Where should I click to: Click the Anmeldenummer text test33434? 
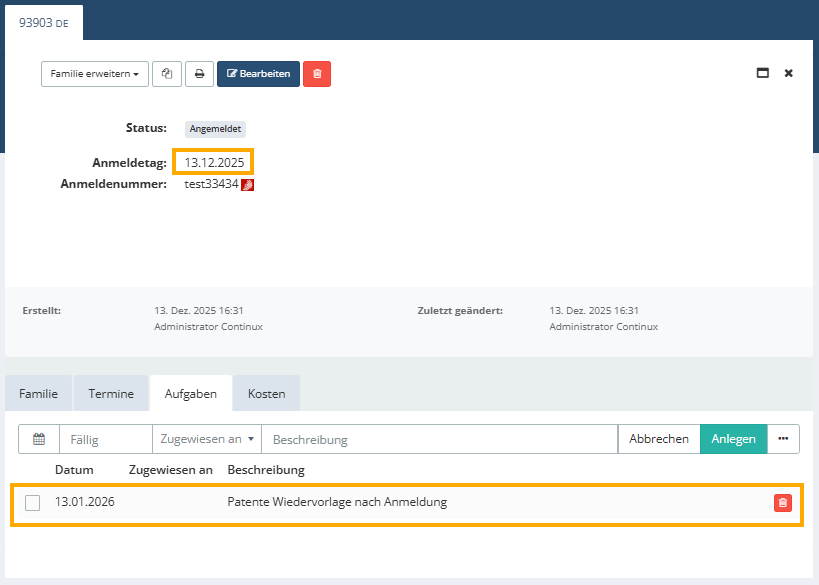[x=211, y=184]
